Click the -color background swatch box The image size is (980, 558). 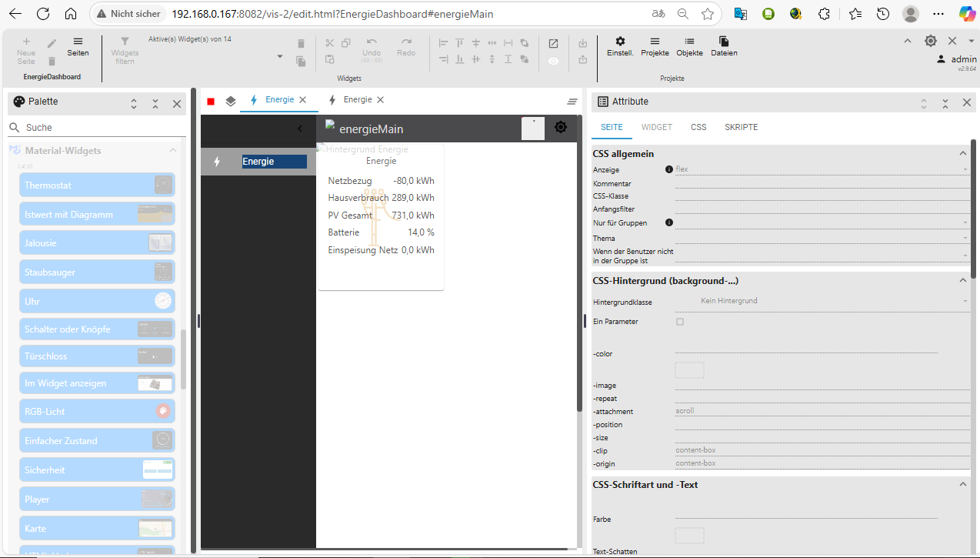(689, 370)
